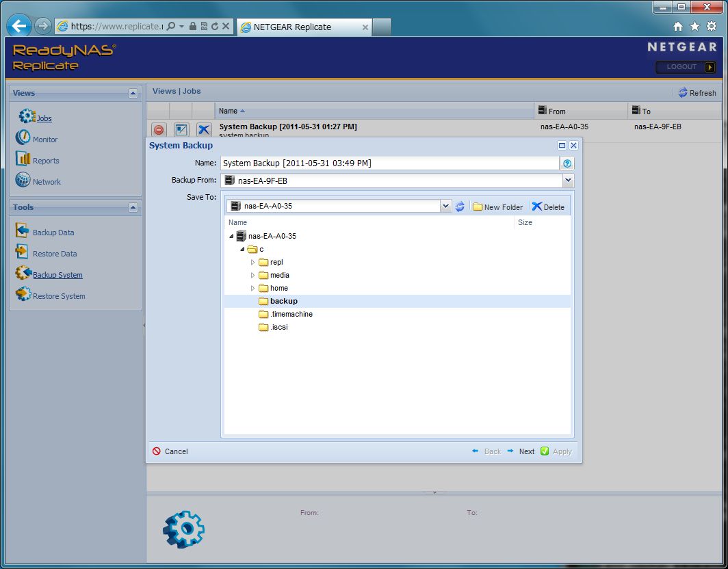
Task: Click the Restore Data tool icon
Action: (x=23, y=252)
